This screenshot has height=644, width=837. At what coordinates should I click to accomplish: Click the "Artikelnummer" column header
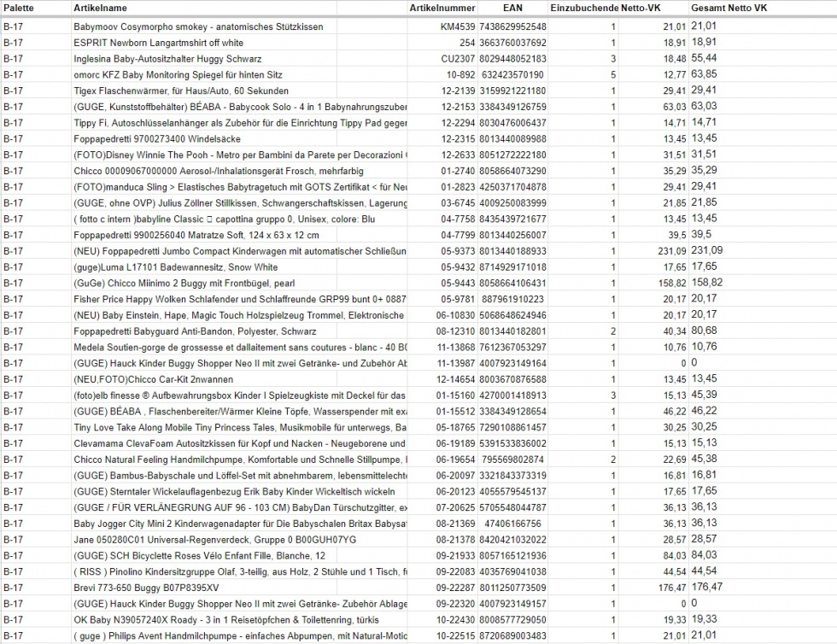click(442, 8)
